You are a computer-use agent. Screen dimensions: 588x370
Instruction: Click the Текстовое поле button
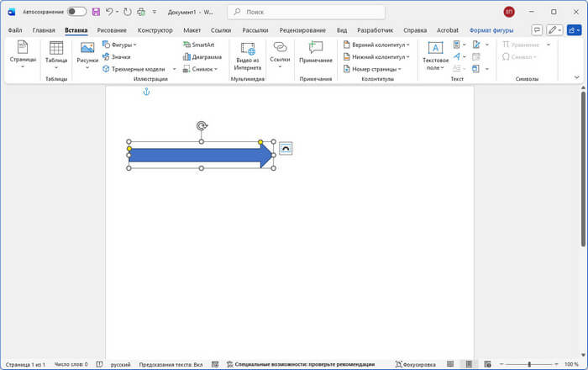tap(435, 55)
